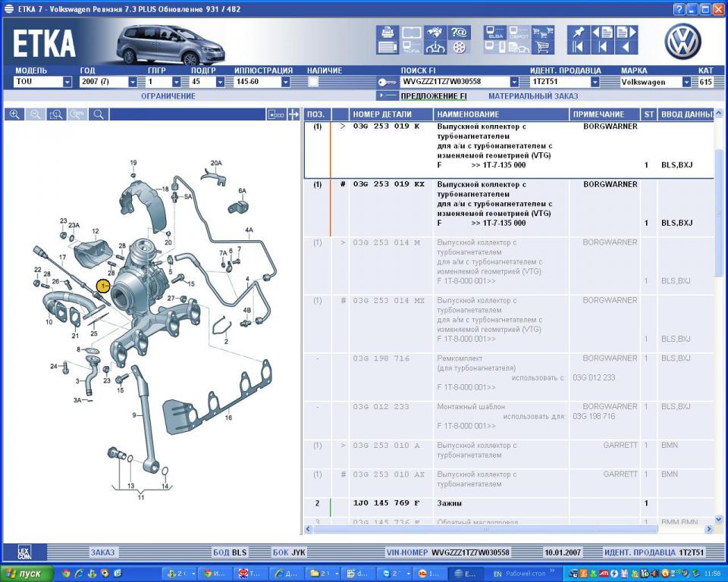Click the Windows пуск start button

(x=27, y=574)
